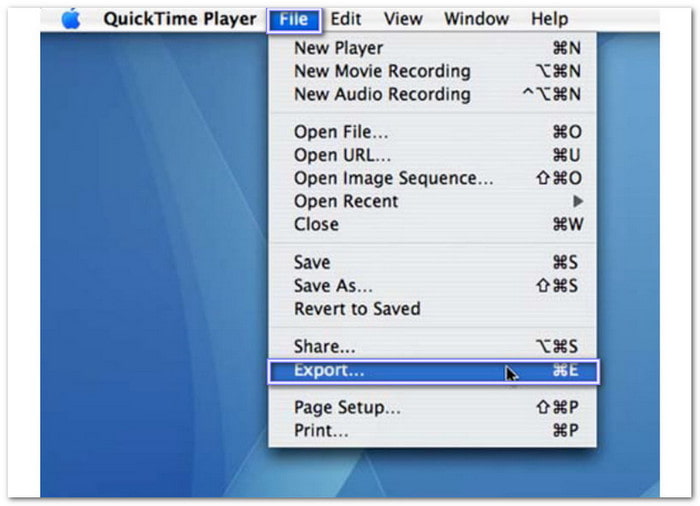This screenshot has width=700, height=506.
Task: Open the Help menu
Action: pyautogui.click(x=549, y=19)
